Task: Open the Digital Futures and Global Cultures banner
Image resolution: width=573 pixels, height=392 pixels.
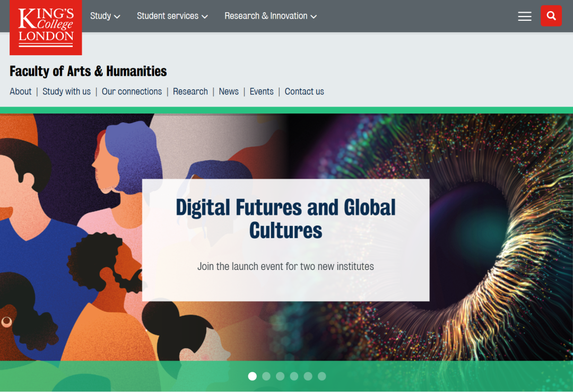Action: click(x=285, y=219)
